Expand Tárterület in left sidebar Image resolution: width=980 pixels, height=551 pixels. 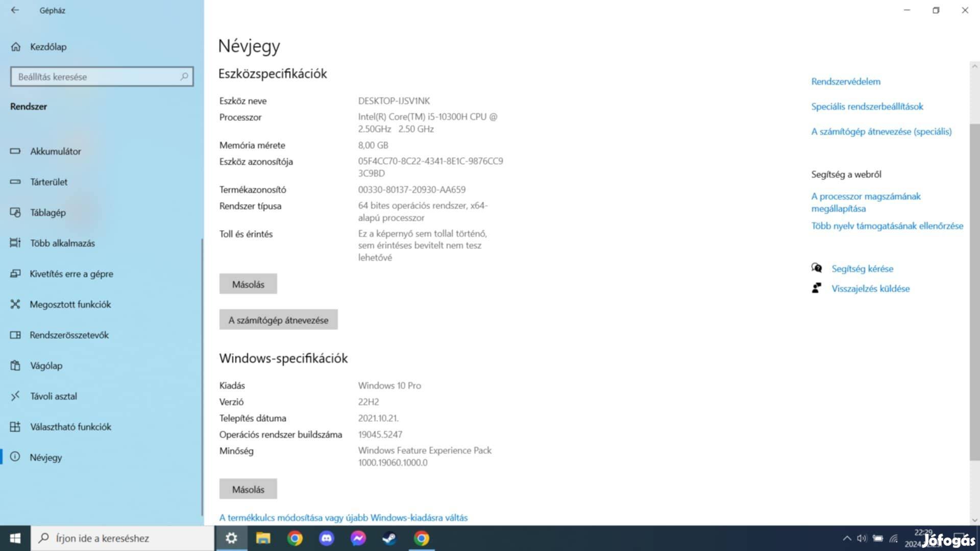point(48,182)
